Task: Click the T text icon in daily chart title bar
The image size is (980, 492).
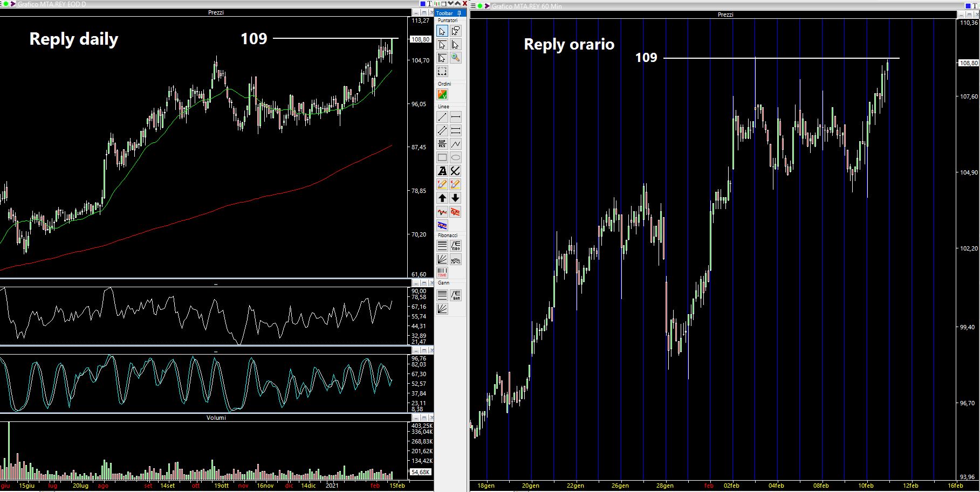Action: [x=430, y=4]
